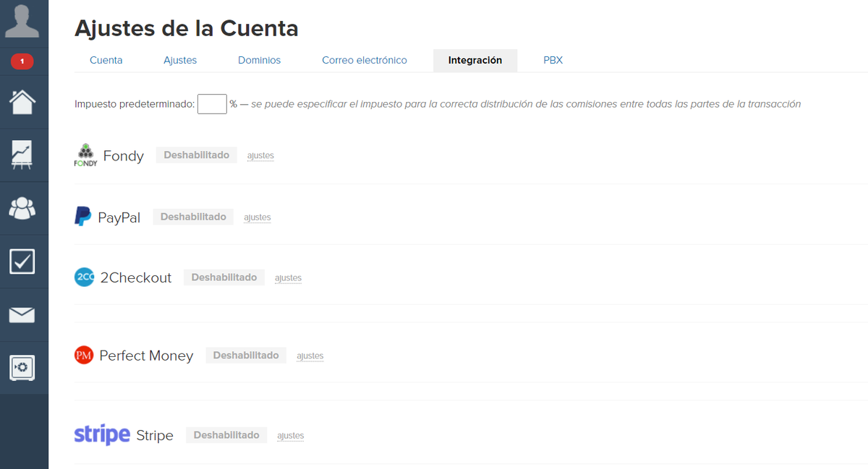Open the mail envelope icon
The image size is (868, 469).
click(22, 315)
